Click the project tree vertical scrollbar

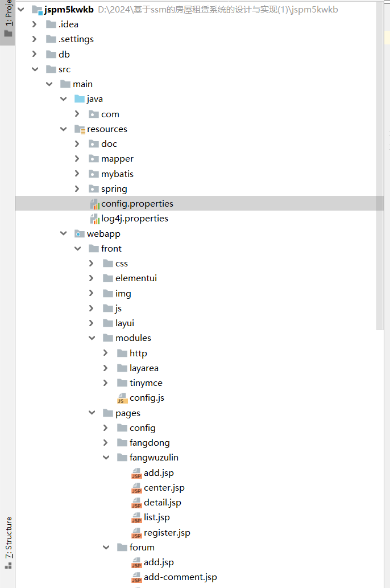(380, 171)
